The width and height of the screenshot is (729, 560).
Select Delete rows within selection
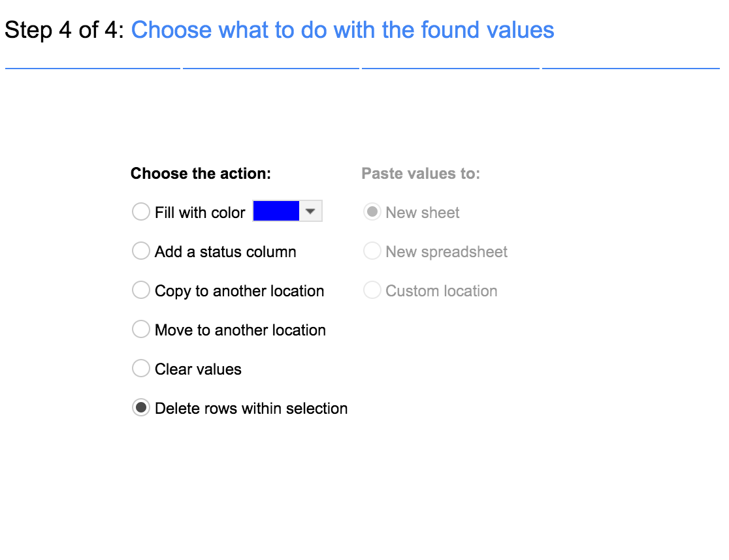pyautogui.click(x=141, y=408)
